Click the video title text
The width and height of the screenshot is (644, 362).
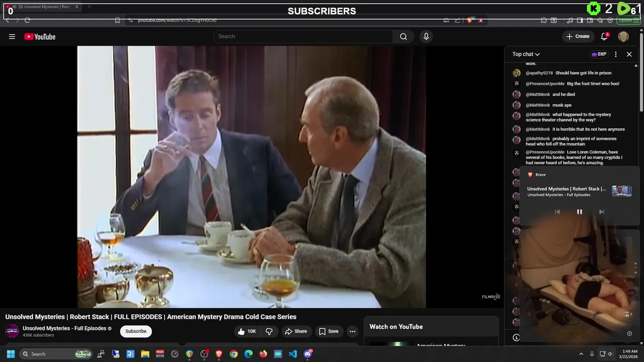coord(151,317)
